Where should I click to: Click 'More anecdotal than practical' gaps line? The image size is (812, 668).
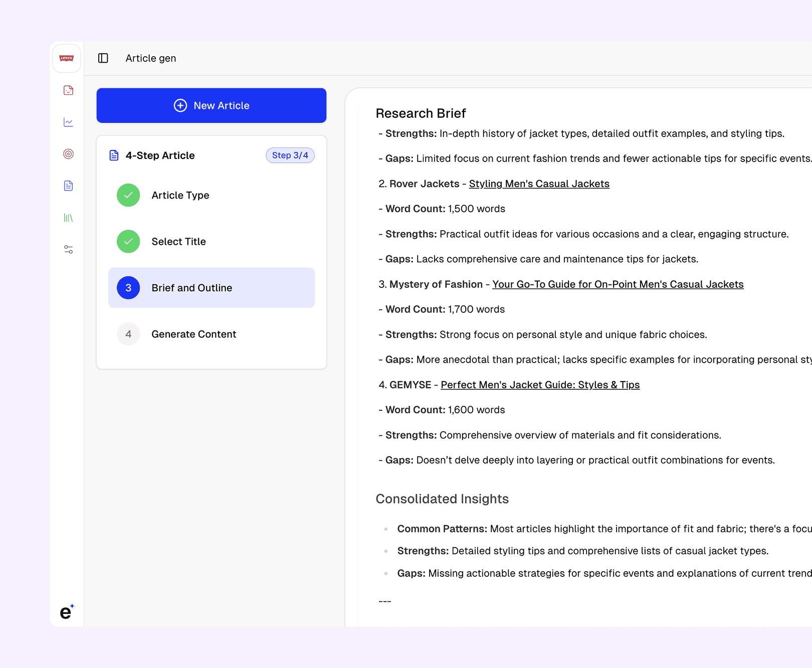tap(595, 360)
